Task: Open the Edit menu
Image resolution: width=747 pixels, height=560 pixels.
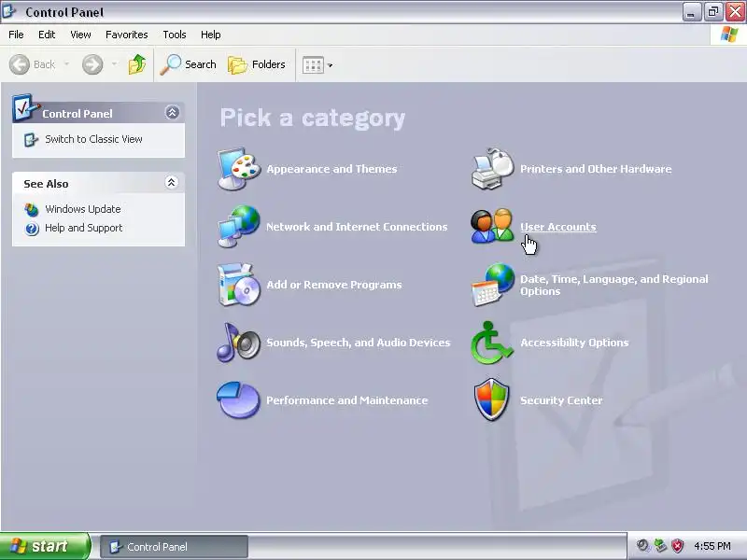Action: (47, 35)
